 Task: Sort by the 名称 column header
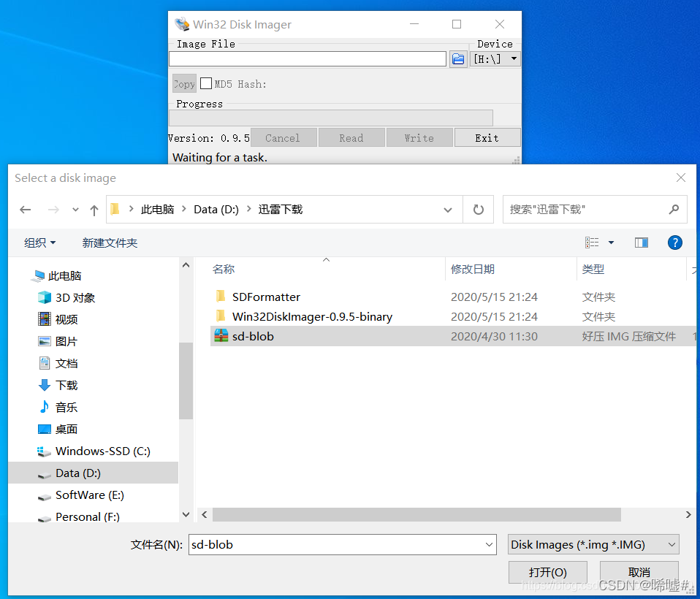pyautogui.click(x=224, y=269)
